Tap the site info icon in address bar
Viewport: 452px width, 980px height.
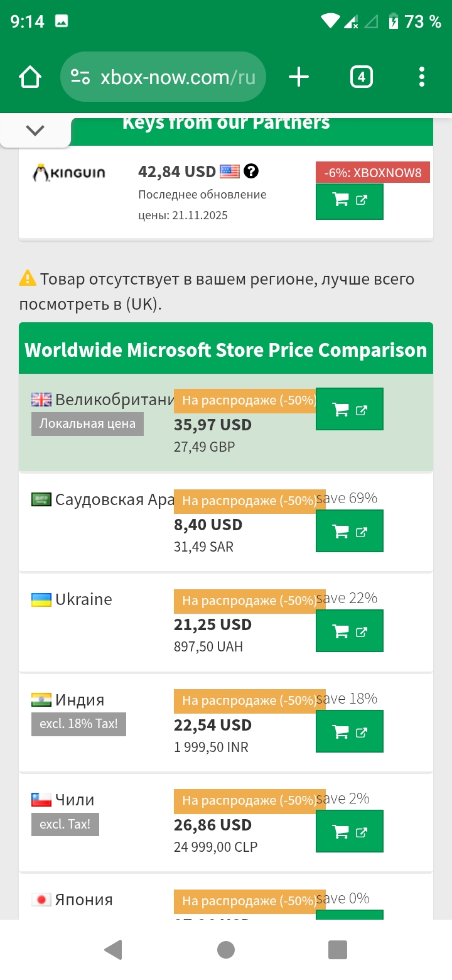tap(80, 78)
